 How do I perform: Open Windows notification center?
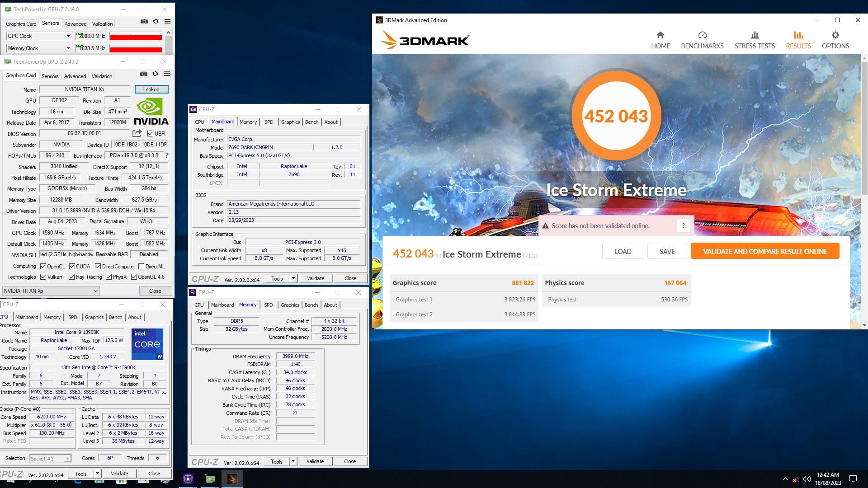[x=853, y=479]
